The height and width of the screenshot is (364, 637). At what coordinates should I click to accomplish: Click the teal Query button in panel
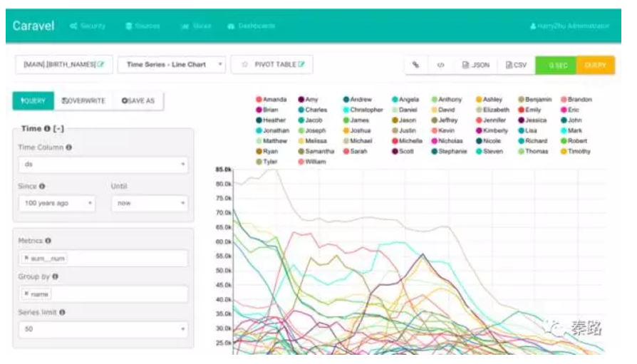point(33,100)
